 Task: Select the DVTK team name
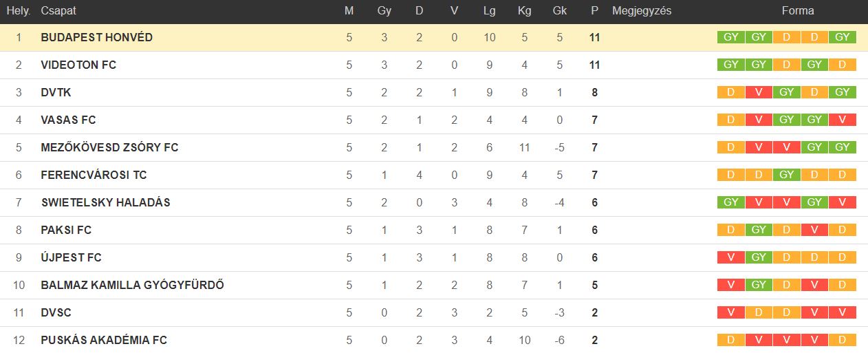[x=56, y=92]
